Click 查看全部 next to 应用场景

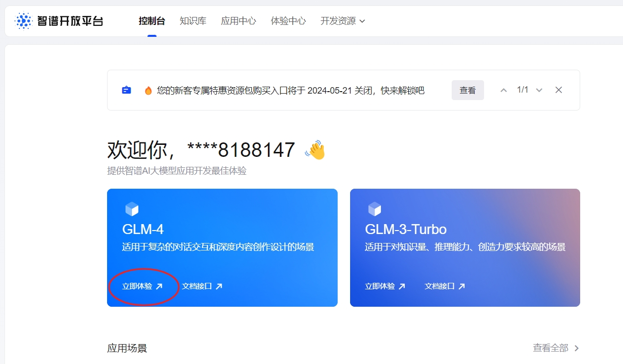pos(556,348)
